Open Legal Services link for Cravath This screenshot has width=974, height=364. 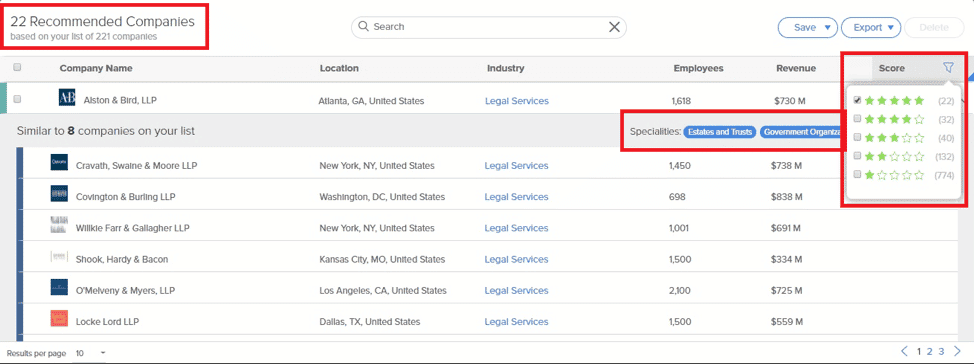pos(516,166)
